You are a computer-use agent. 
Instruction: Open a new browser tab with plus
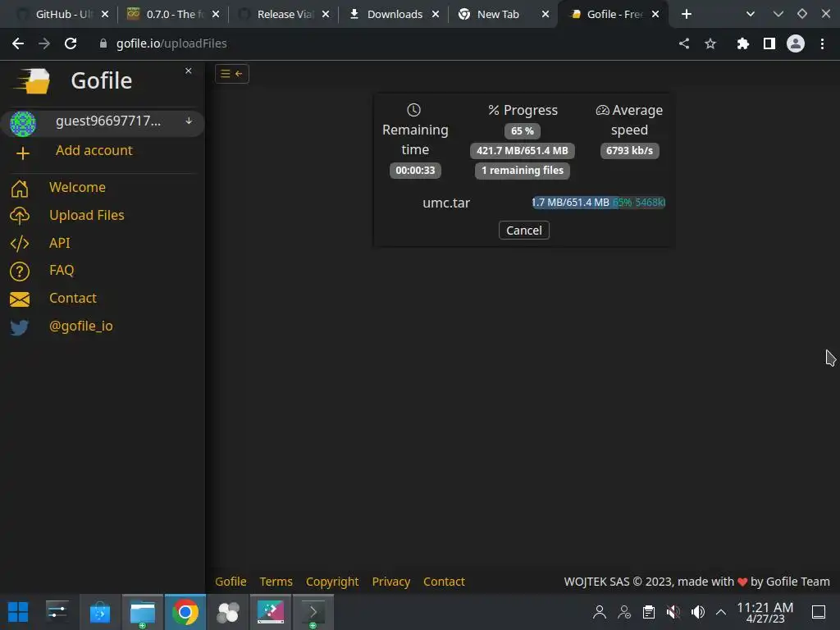tap(687, 15)
